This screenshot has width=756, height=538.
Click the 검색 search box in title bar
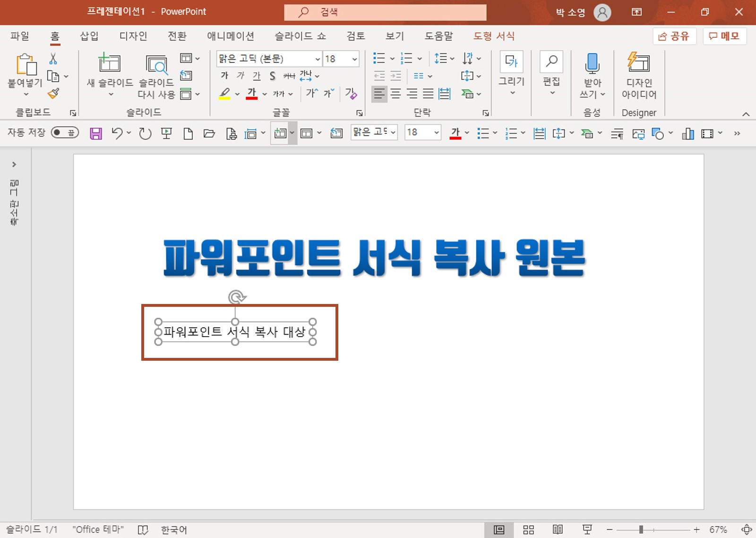click(x=385, y=12)
